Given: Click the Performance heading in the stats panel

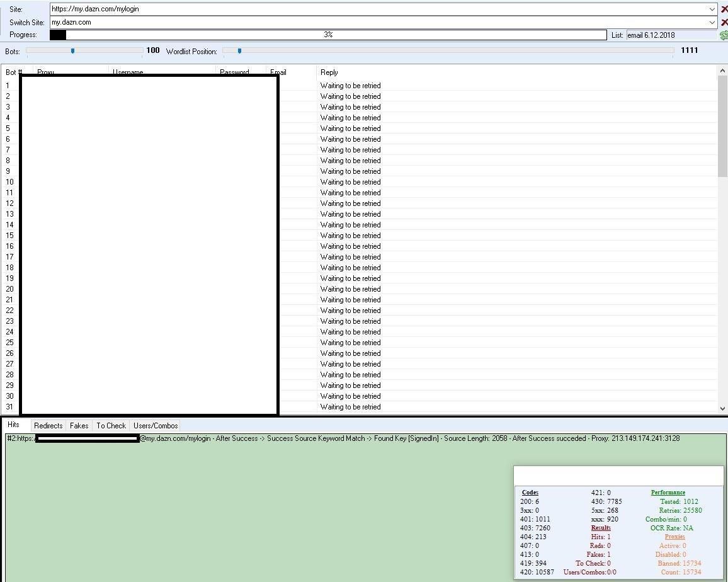Looking at the screenshot, I should [668, 493].
